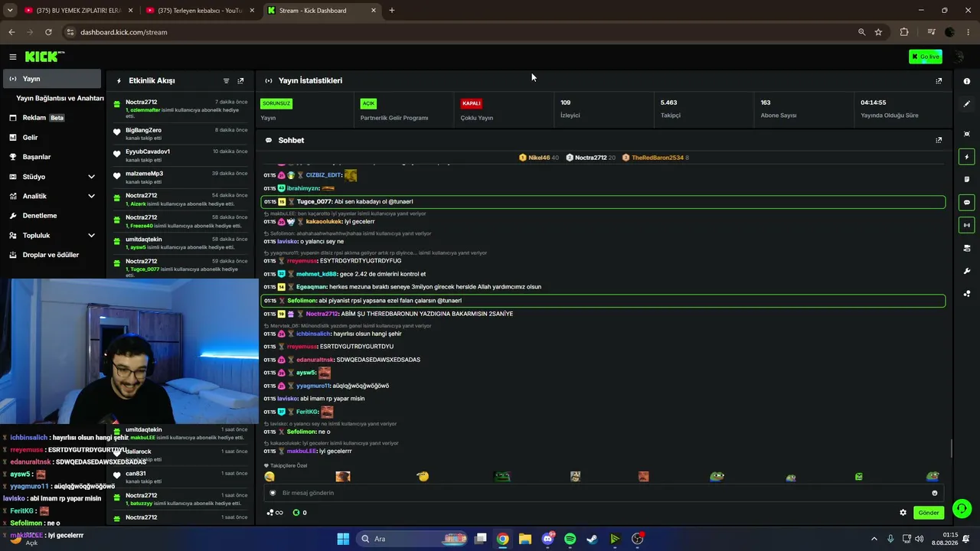Image resolution: width=980 pixels, height=551 pixels.
Task: Open the Windows Start menu
Action: pyautogui.click(x=343, y=539)
